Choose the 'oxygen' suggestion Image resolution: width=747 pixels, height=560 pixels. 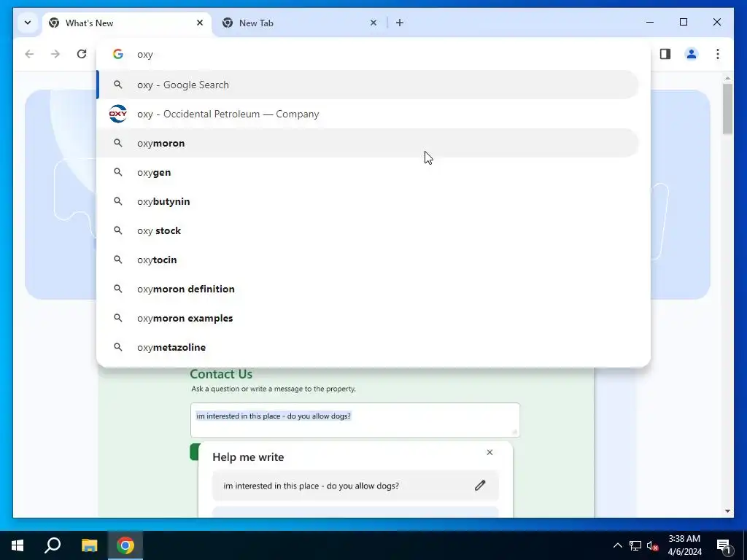pyautogui.click(x=368, y=172)
